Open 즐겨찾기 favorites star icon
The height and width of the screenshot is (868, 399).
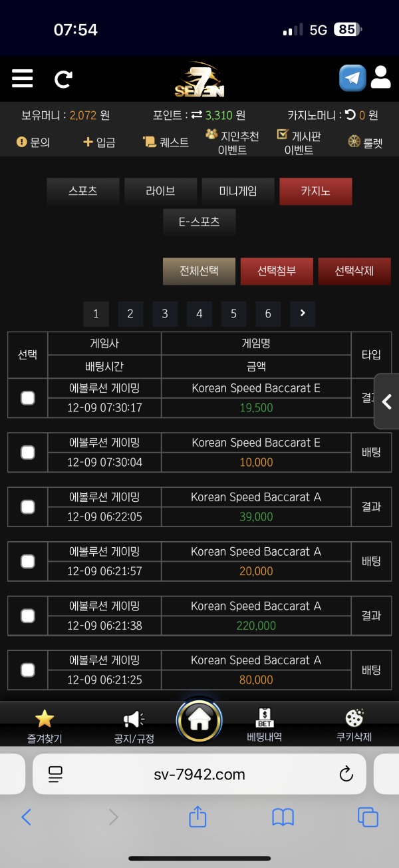click(x=45, y=719)
